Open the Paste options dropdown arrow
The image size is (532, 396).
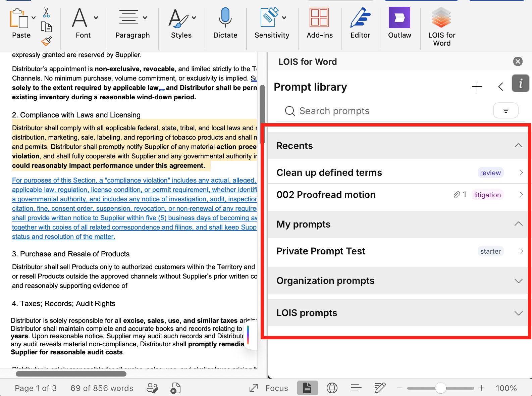(34, 18)
